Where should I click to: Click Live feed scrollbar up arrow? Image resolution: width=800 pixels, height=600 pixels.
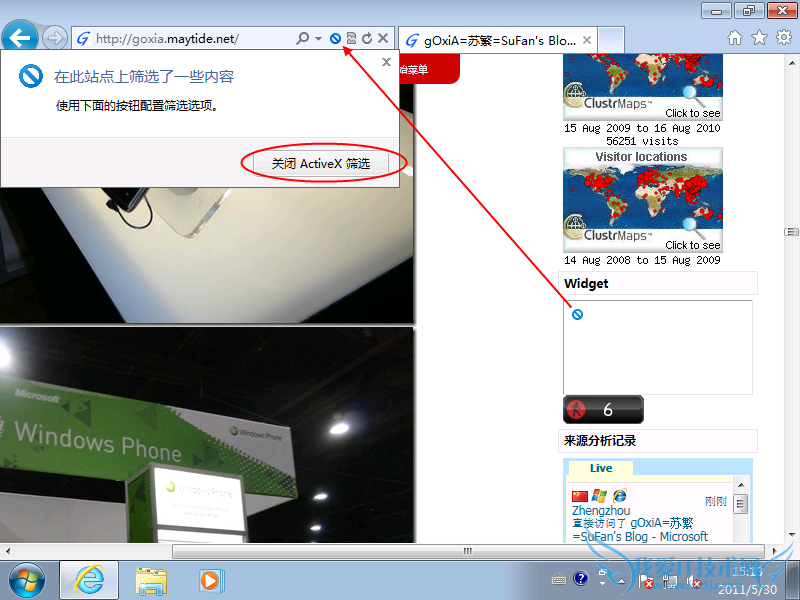741,485
